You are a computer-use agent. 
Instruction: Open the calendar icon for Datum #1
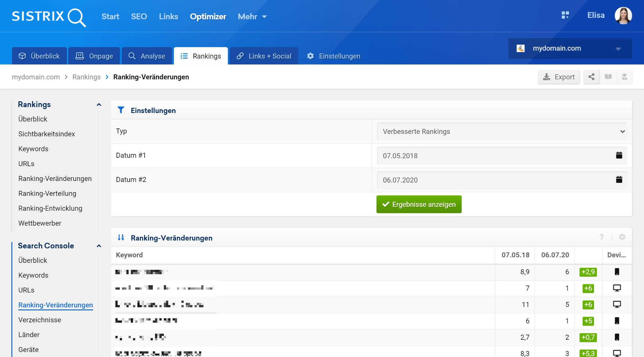tap(619, 155)
